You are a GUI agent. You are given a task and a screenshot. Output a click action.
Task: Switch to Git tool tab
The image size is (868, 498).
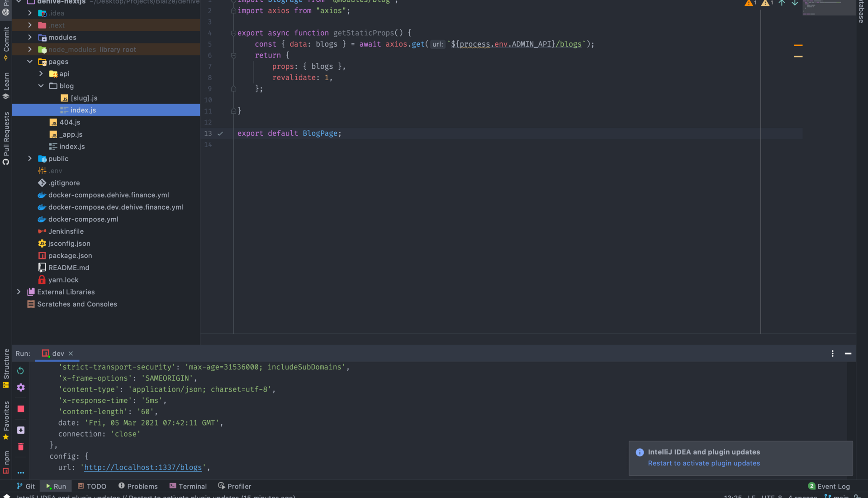click(26, 486)
